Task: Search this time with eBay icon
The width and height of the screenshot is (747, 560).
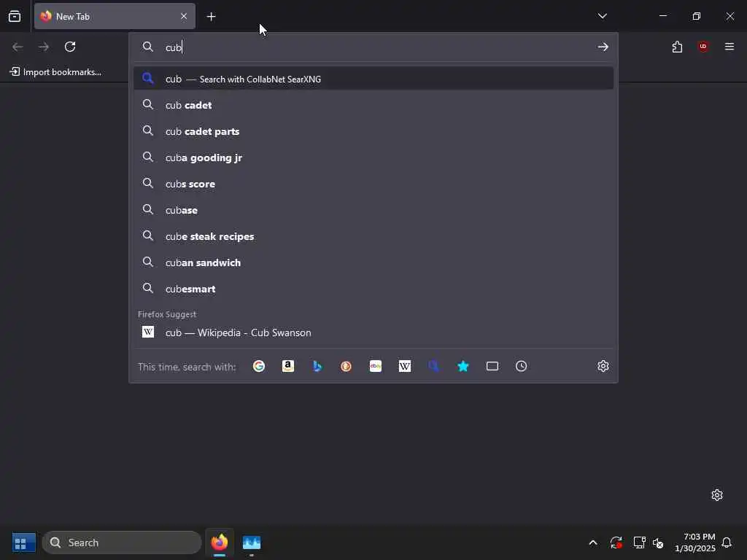Action: tap(376, 366)
